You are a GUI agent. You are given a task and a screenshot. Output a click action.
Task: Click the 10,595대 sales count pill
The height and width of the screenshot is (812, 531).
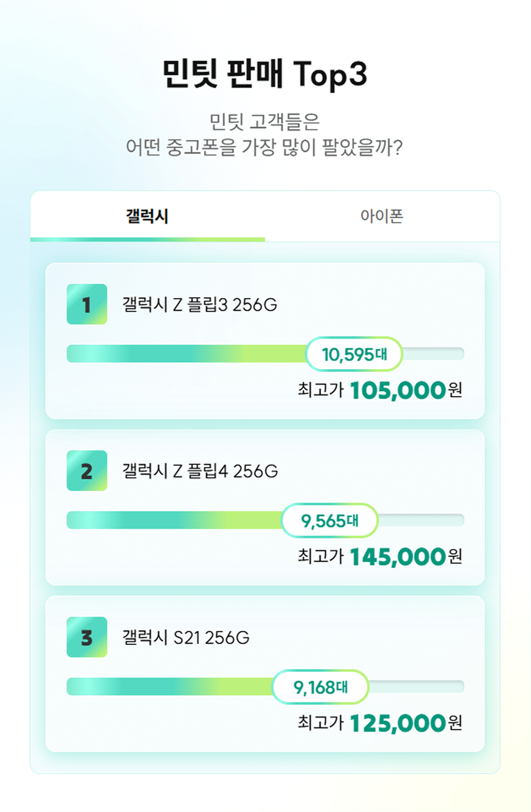click(354, 354)
